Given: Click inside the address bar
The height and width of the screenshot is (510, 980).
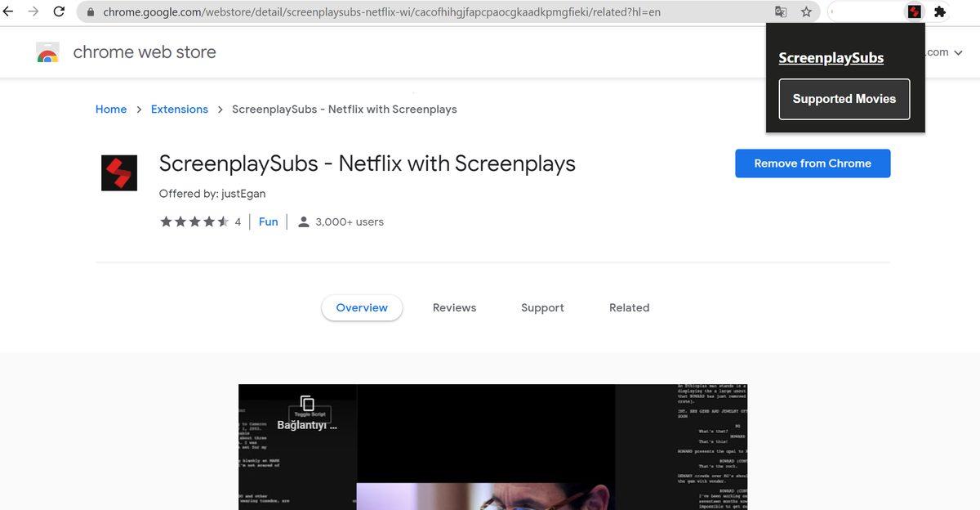Looking at the screenshot, I should (x=408, y=11).
